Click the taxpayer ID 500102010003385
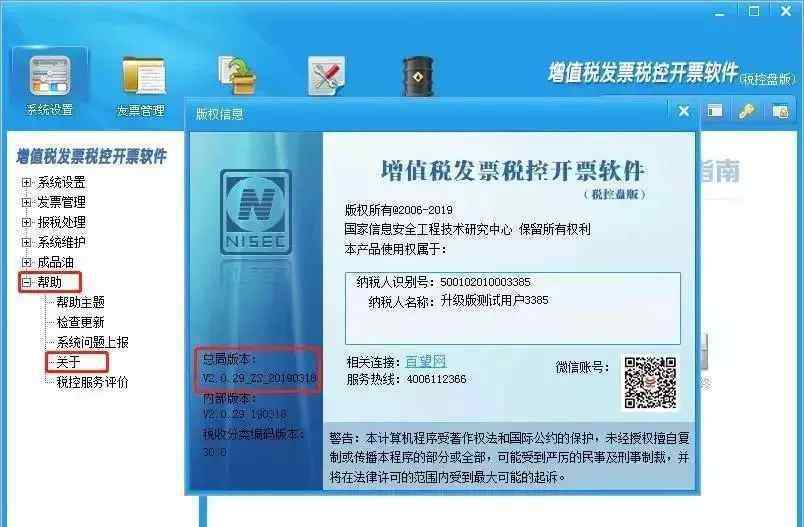Viewport: 804px width, 527px height. click(x=485, y=282)
